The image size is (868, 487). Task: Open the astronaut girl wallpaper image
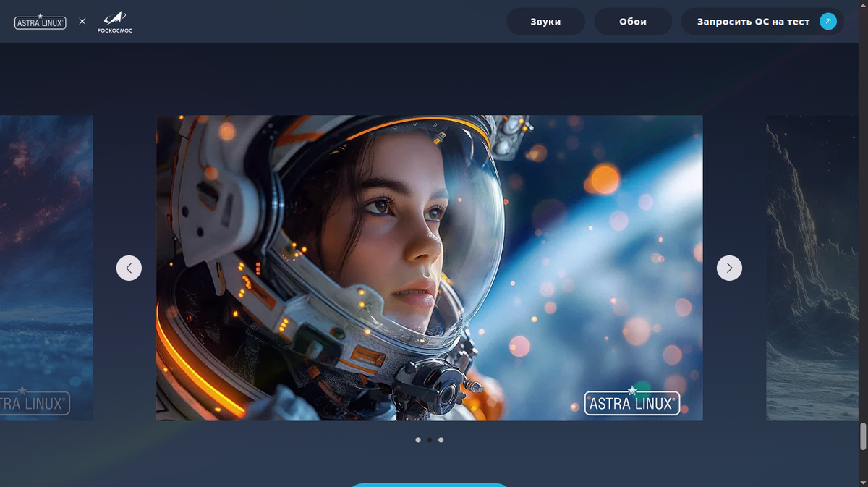(x=430, y=268)
